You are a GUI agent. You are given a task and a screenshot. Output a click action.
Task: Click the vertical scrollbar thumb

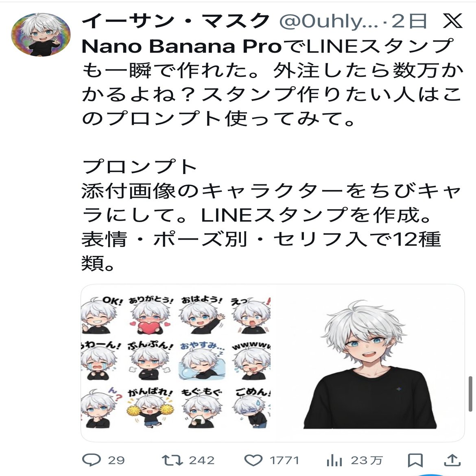click(471, 394)
